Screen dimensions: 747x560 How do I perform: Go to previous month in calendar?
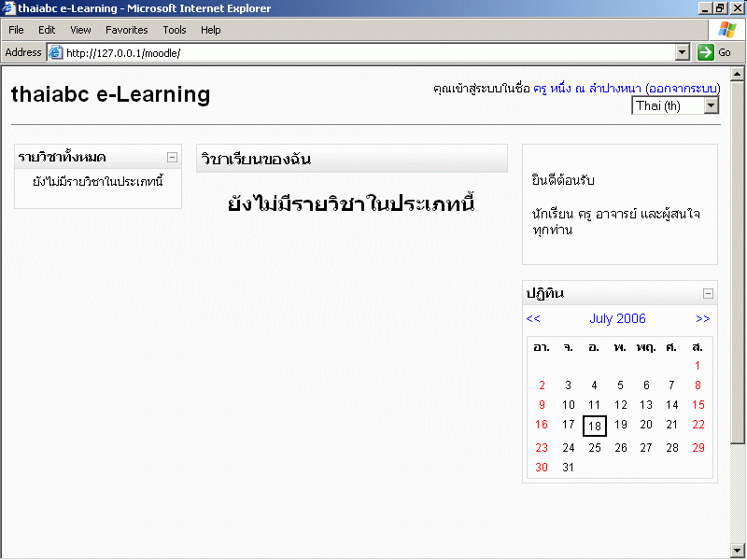533,319
